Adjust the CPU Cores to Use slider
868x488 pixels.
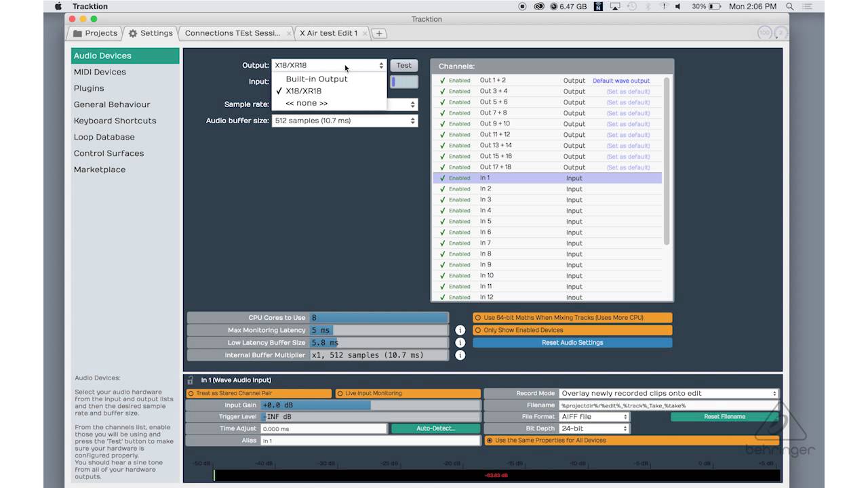(379, 317)
